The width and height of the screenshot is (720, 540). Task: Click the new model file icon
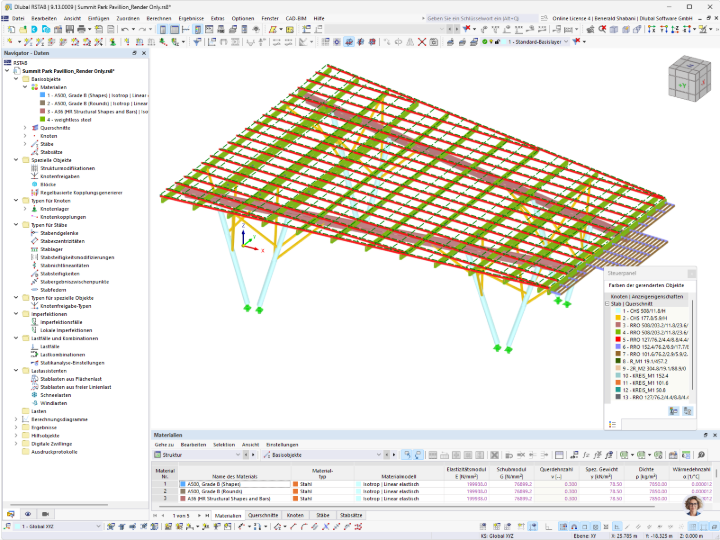click(x=11, y=29)
